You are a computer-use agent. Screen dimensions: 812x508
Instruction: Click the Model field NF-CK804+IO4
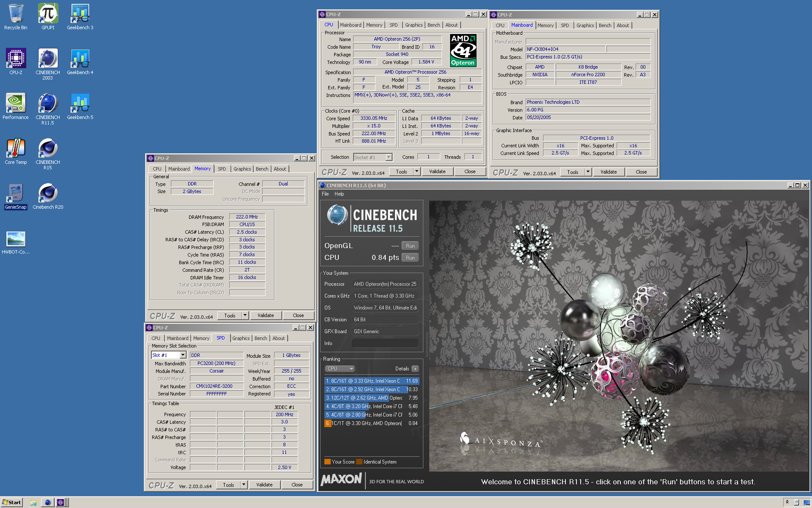(565, 49)
